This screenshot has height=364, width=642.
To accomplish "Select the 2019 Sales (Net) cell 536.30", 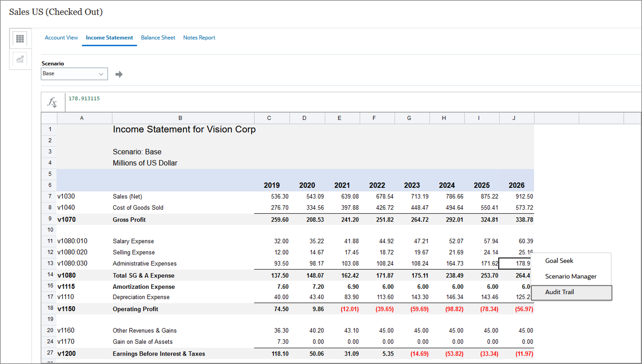I will (x=279, y=196).
